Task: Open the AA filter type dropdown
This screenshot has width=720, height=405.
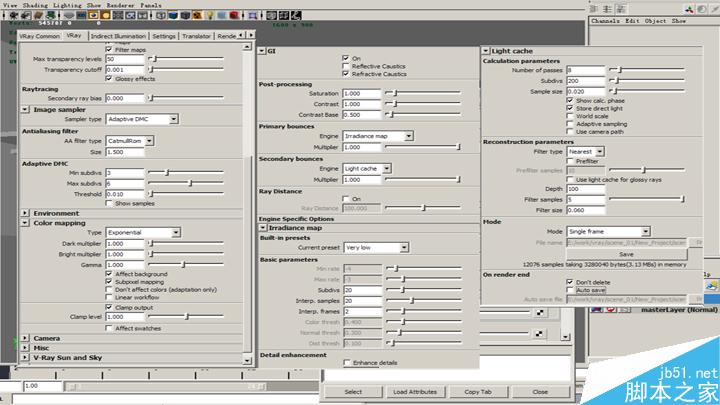Action: 130,141
